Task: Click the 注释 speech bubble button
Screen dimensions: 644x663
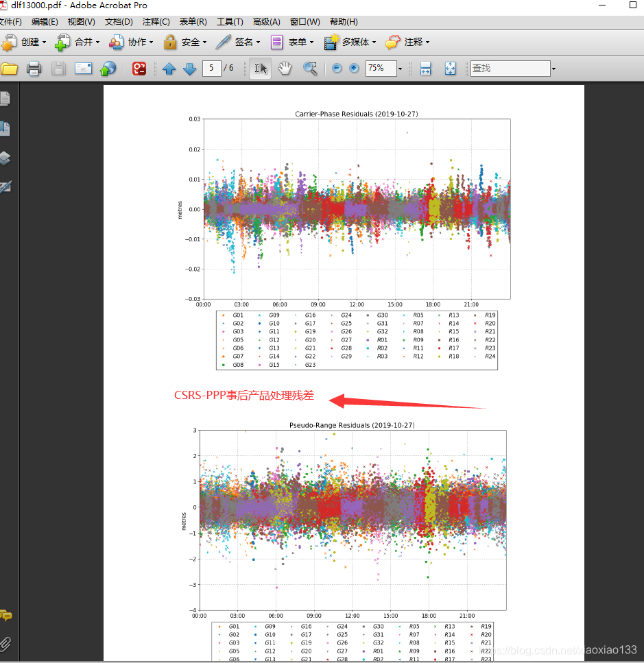Action: click(x=404, y=43)
